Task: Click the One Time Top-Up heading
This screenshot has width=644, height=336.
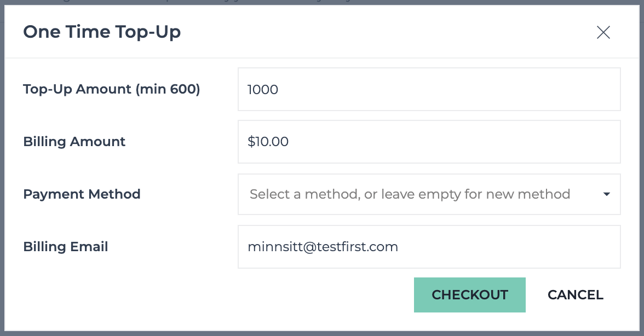Action: (x=102, y=32)
